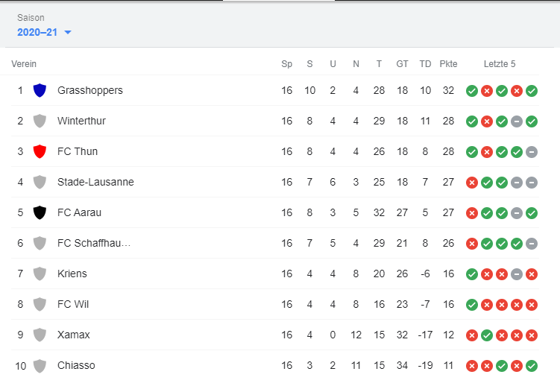The image size is (560, 392).
Task: Click the black FC Aarau shield crest
Action: point(40,212)
